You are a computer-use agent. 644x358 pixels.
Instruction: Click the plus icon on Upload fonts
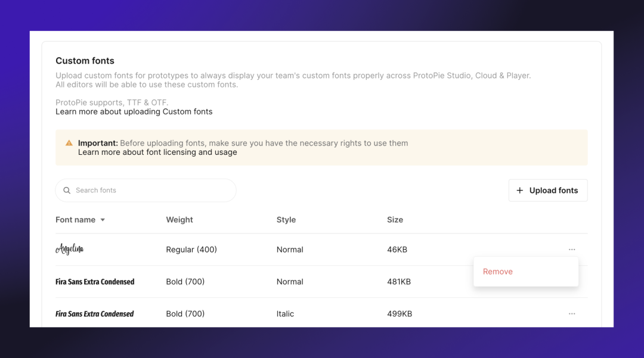[x=519, y=191]
